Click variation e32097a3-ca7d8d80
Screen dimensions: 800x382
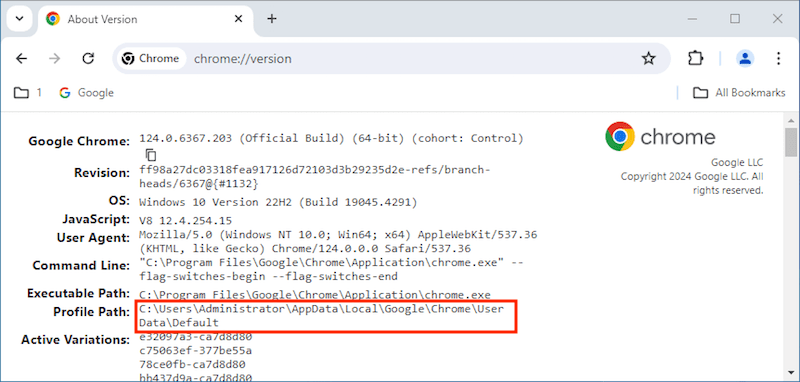pos(195,337)
